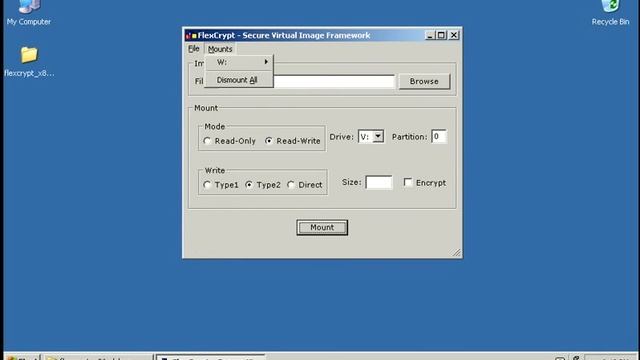
Task: Click the Mount button
Action: [x=322, y=227]
